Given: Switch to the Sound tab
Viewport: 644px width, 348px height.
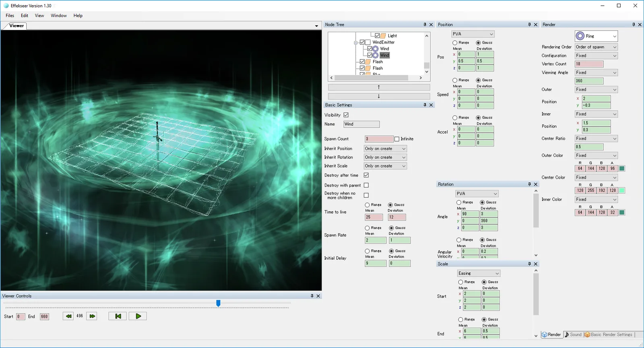Looking at the screenshot, I should [x=573, y=335].
